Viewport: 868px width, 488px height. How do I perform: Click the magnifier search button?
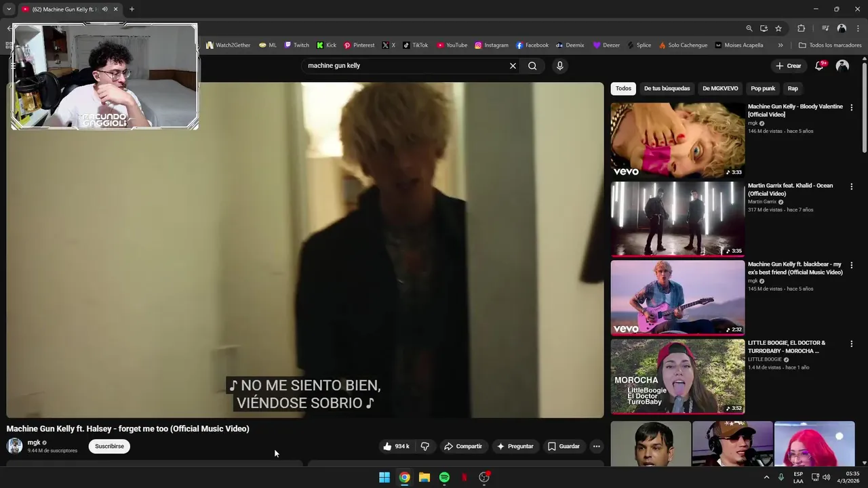coord(532,66)
